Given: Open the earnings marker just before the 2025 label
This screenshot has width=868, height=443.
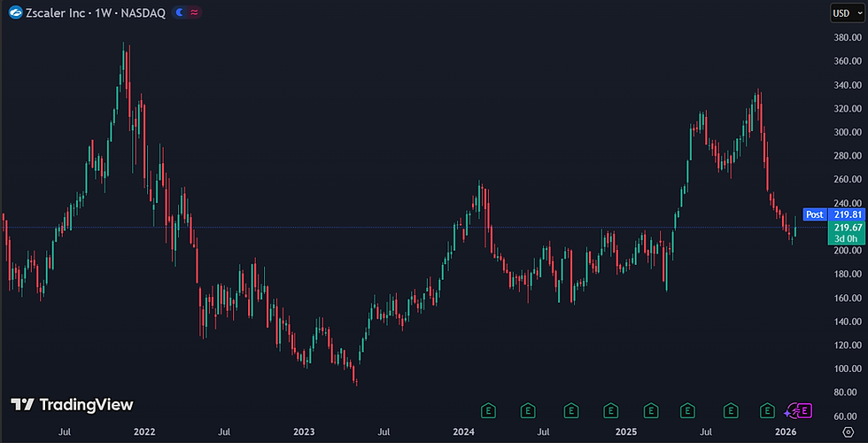Looking at the screenshot, I should 610,410.
